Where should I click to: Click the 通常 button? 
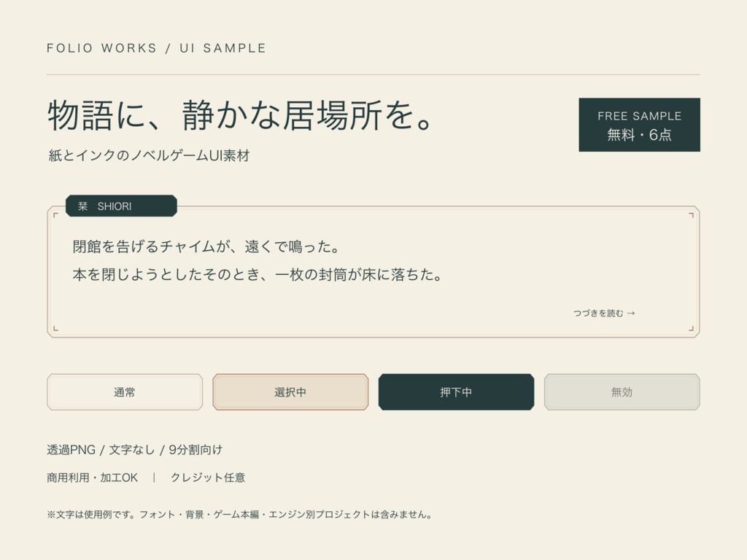pyautogui.click(x=125, y=392)
